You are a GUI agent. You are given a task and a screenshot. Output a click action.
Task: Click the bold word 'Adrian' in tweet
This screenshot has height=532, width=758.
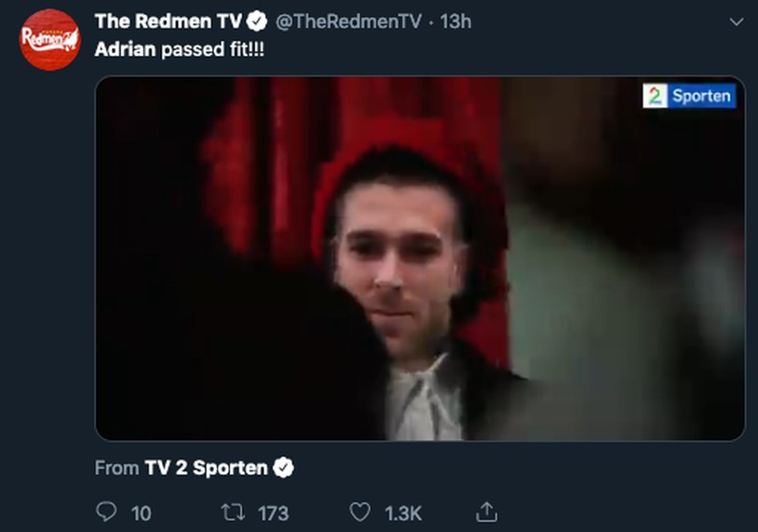[125, 48]
